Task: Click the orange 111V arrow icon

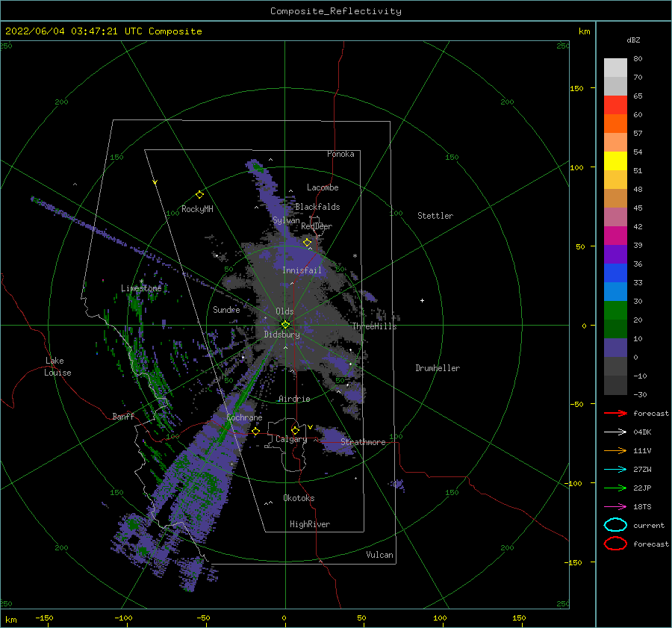Action: point(615,450)
